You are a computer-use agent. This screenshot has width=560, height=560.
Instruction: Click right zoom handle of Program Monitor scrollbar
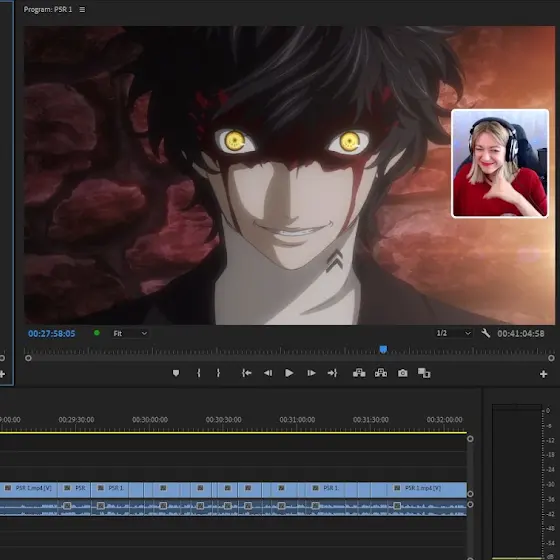pyautogui.click(x=551, y=358)
